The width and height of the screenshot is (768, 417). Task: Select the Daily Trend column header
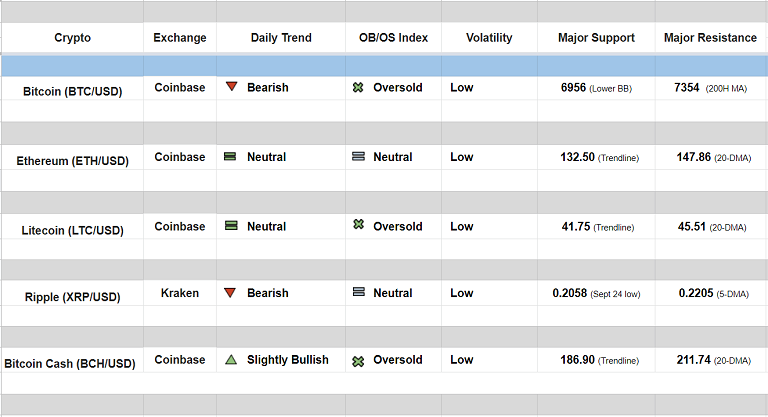(x=281, y=38)
